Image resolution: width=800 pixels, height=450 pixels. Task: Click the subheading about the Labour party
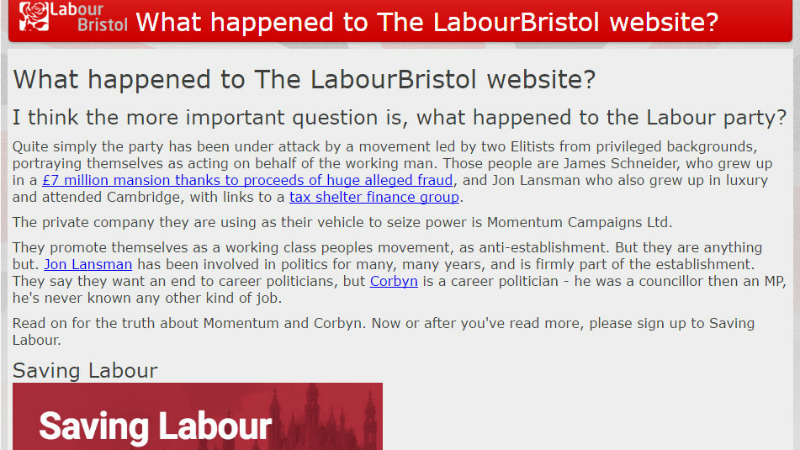[399, 116]
